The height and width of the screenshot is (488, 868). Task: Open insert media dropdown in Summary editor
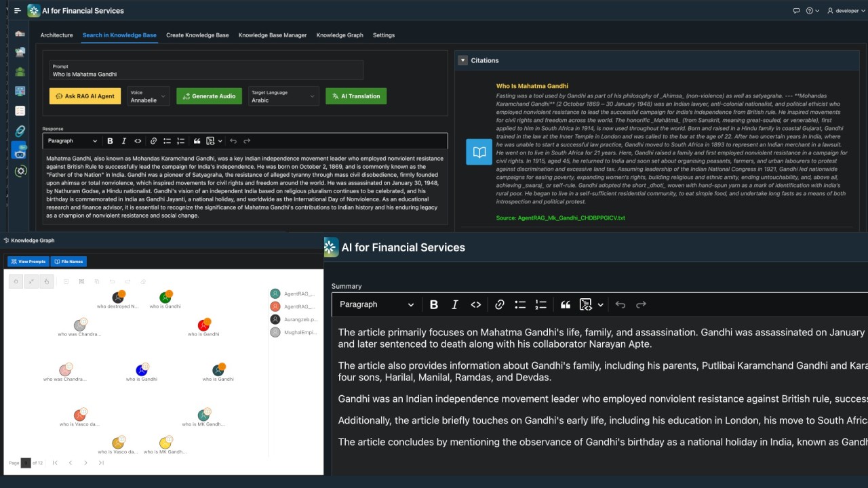(x=591, y=305)
